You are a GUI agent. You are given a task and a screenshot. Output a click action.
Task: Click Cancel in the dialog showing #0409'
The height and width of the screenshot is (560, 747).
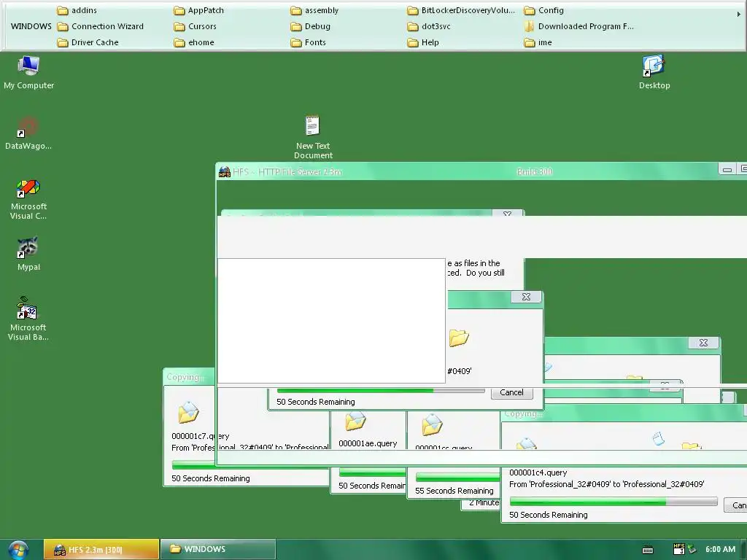tap(511, 393)
